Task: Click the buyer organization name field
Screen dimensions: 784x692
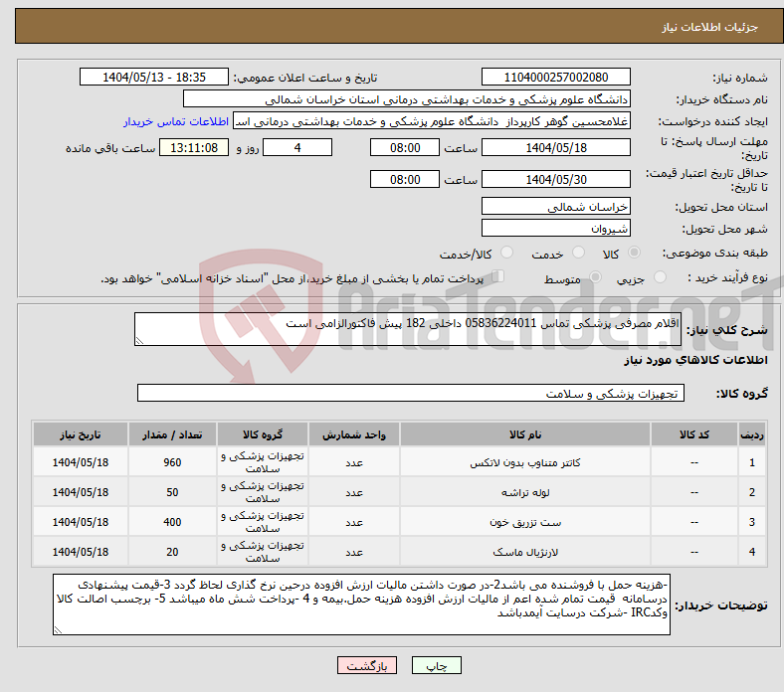Action: (407, 99)
